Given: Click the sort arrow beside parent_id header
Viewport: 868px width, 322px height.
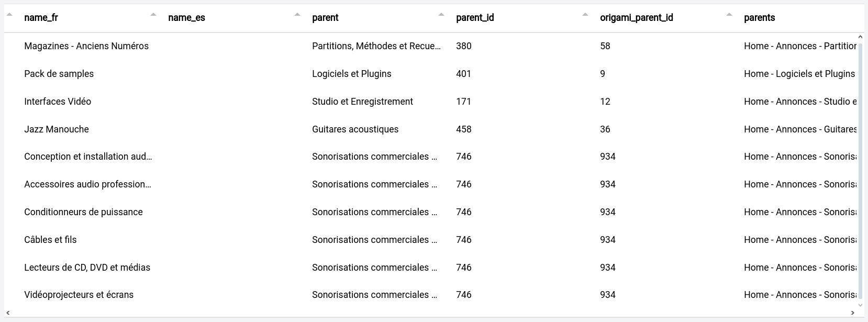Looking at the screenshot, I should point(585,15).
